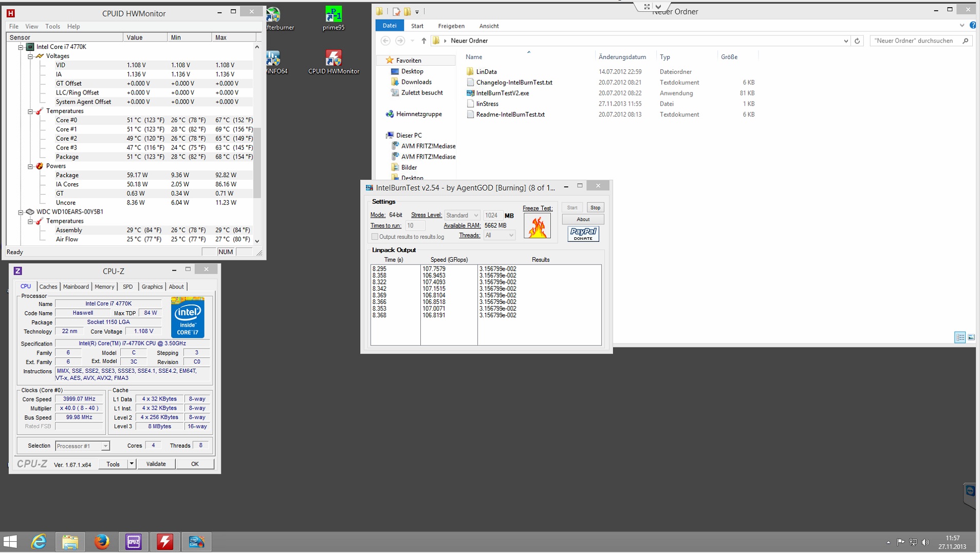The image size is (980, 553).
Task: Open Firefox from the taskbar
Action: 102,542
